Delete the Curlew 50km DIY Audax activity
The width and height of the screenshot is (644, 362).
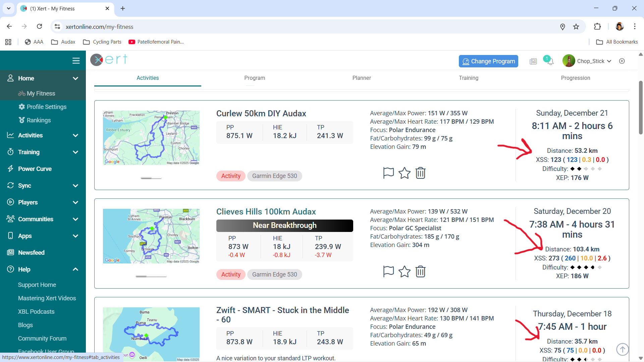coord(420,173)
